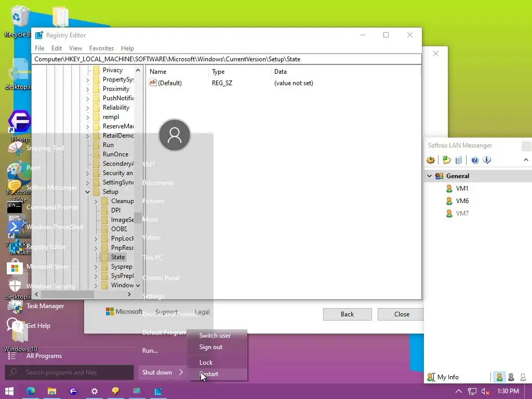Select the DPI registry key

tap(116, 210)
